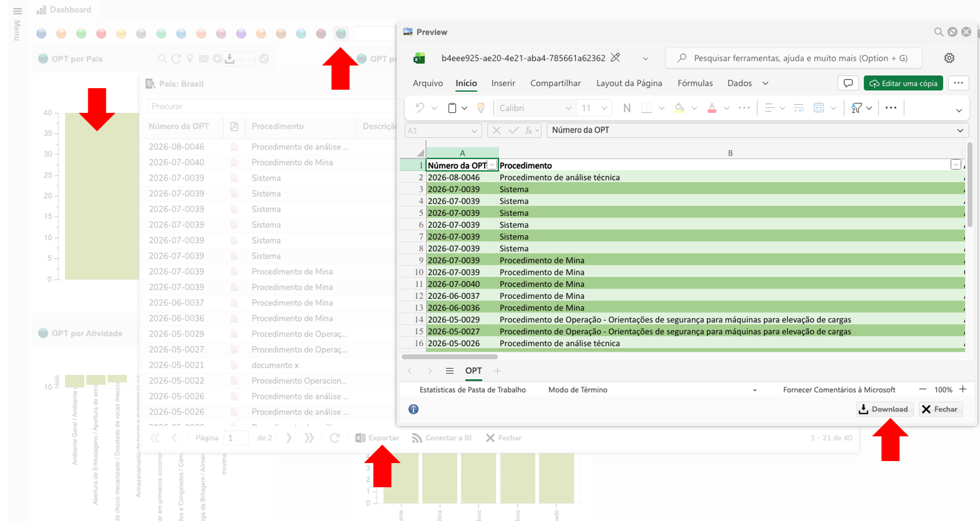Open the Fórmulas tab
The height and width of the screenshot is (521, 980).
(695, 83)
